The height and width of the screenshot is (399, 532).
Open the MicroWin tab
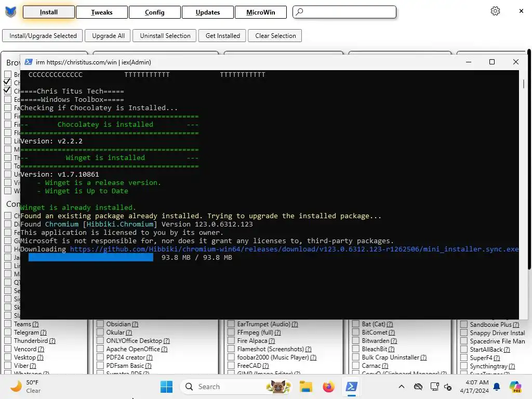261,12
